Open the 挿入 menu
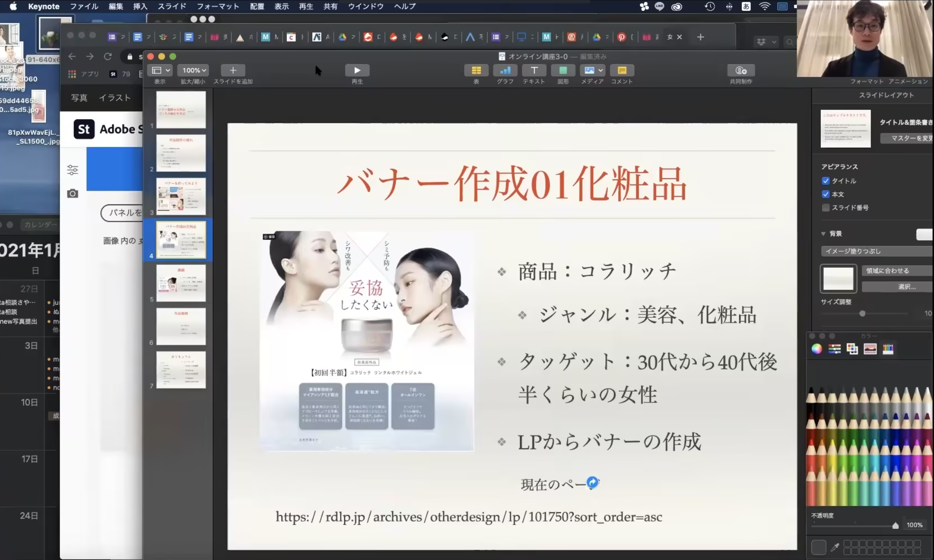This screenshot has width=934, height=560. tap(140, 6)
